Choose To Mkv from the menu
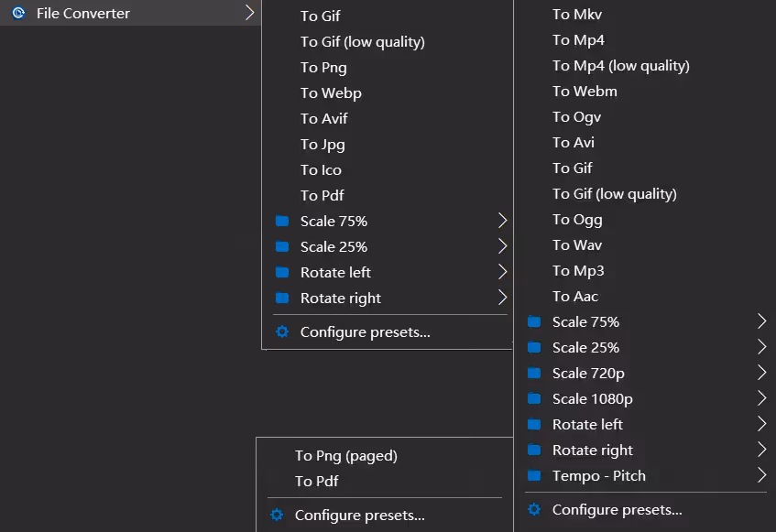Image resolution: width=776 pixels, height=532 pixels. click(x=577, y=15)
